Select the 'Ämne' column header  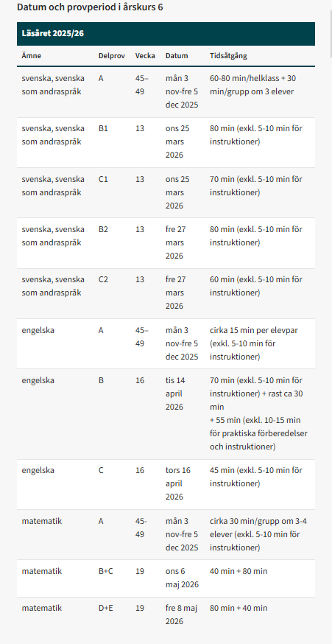32,56
